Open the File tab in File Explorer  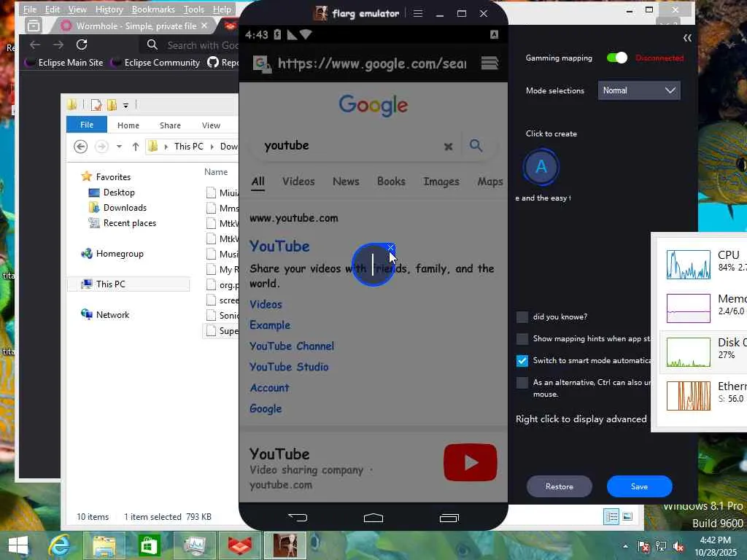click(x=87, y=125)
